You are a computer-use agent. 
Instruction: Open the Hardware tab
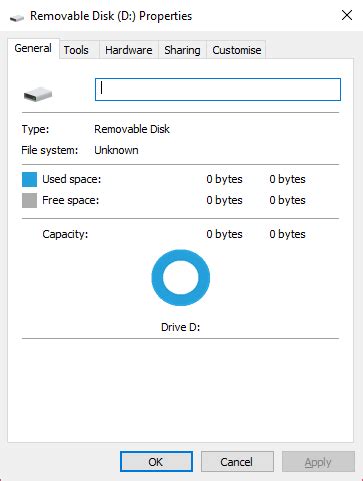(x=129, y=50)
